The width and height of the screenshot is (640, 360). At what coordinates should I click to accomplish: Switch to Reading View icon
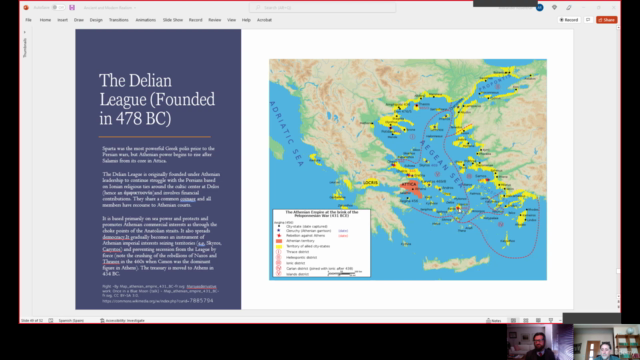pyautogui.click(x=538, y=320)
